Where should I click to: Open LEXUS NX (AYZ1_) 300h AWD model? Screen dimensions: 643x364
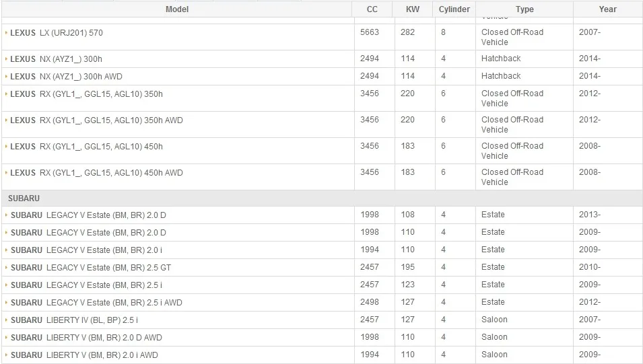[66, 77]
